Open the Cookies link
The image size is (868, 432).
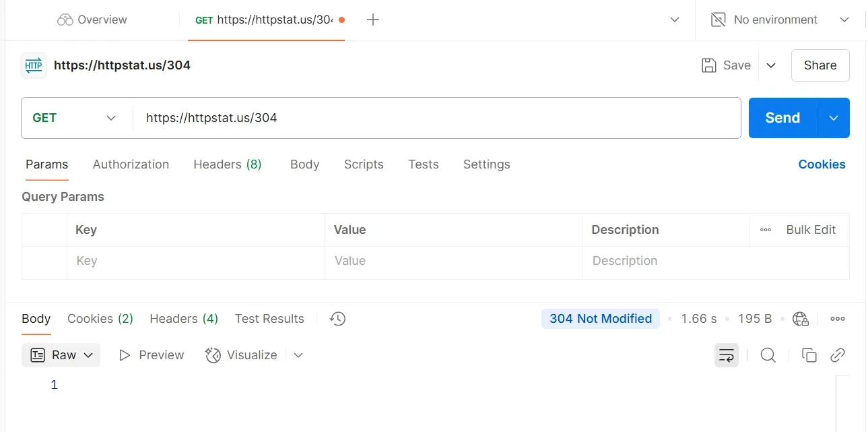pos(822,164)
